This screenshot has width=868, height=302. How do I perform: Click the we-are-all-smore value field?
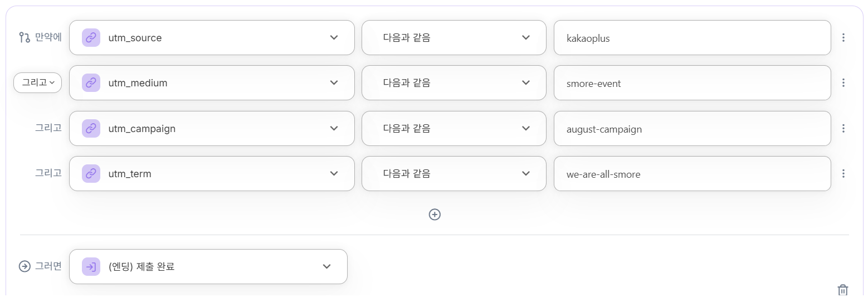coord(692,174)
